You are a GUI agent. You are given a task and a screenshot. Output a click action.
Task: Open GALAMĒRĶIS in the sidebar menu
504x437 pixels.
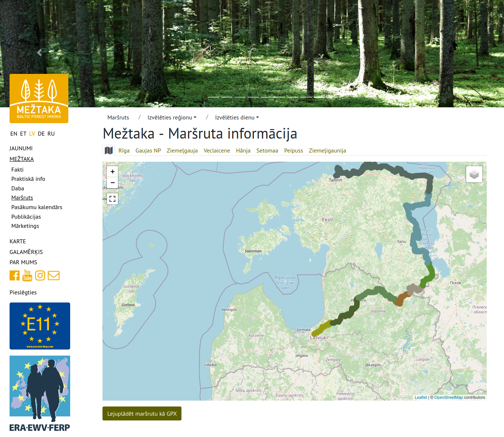tap(26, 252)
